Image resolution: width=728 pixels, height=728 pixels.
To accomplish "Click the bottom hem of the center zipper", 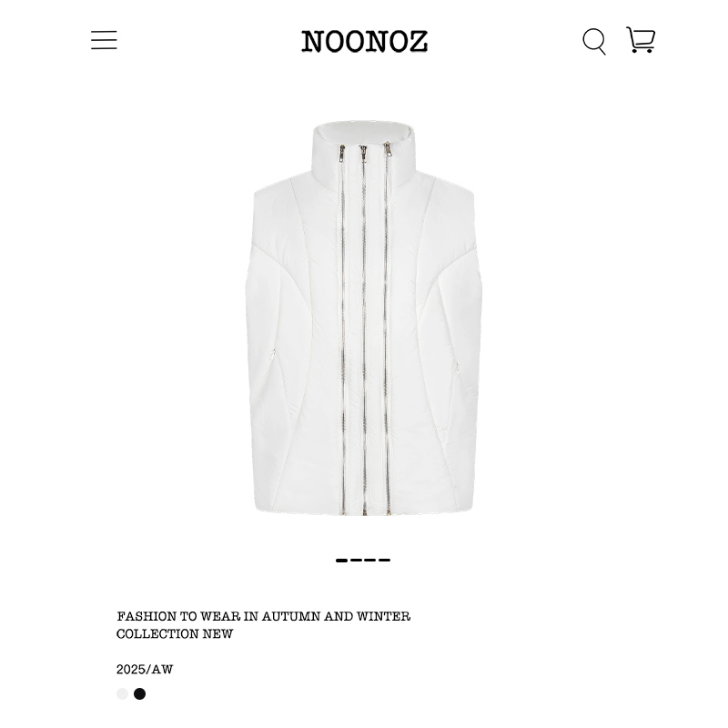I will (x=365, y=511).
